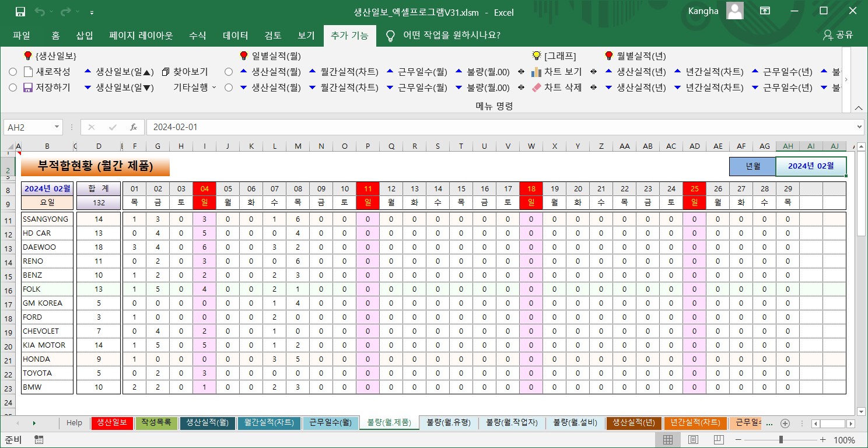Switch to the 삽입 ribbon tab
Screen dimensions: 868x448
85,36
